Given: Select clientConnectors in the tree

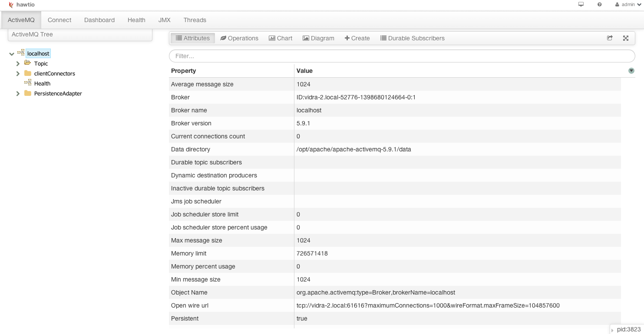Looking at the screenshot, I should (55, 73).
